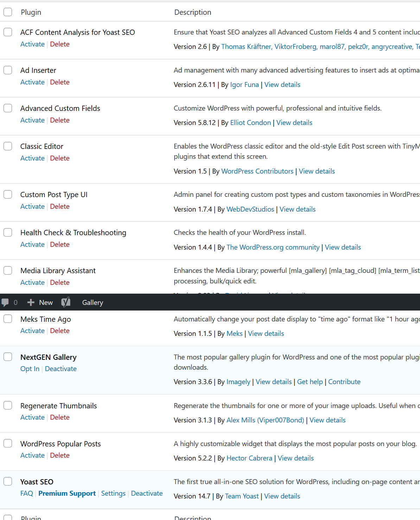Activate Meks Time Ago

[x=32, y=331]
